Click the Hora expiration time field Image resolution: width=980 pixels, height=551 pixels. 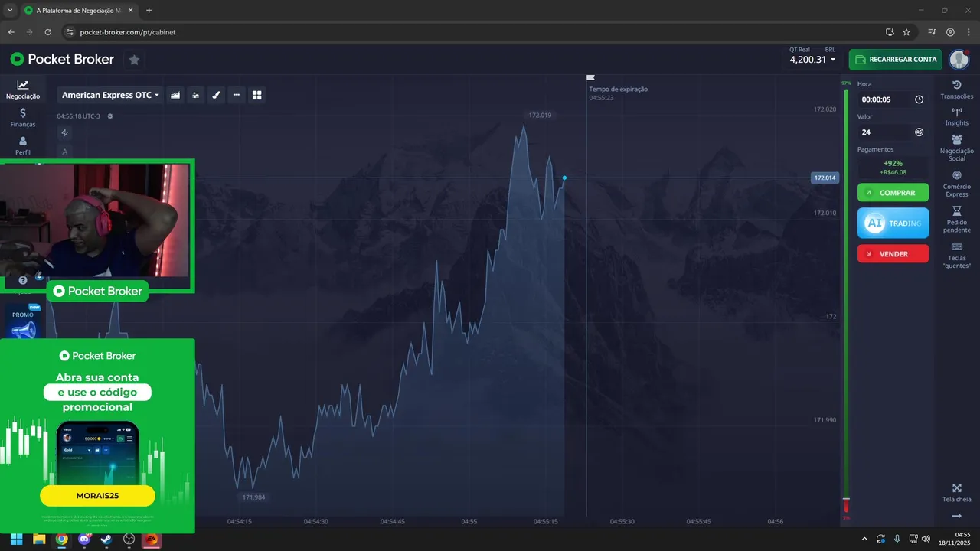click(x=893, y=99)
